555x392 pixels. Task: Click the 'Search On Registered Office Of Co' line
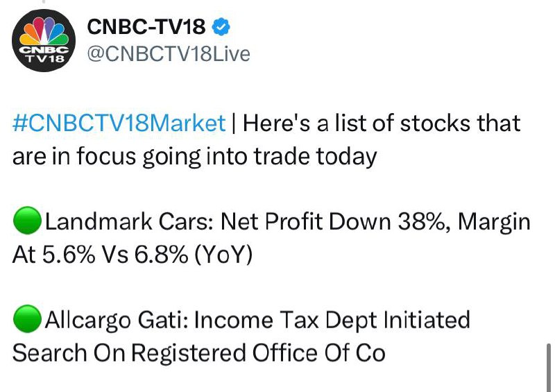(199, 353)
